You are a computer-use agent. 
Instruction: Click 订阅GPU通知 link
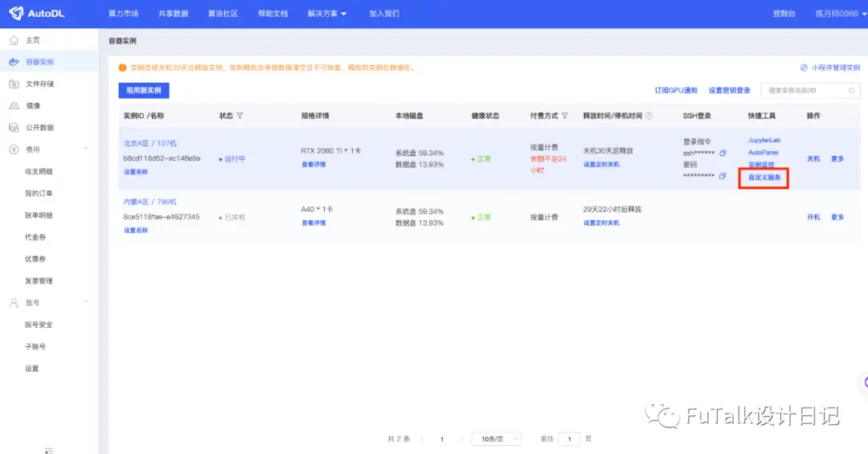point(676,90)
